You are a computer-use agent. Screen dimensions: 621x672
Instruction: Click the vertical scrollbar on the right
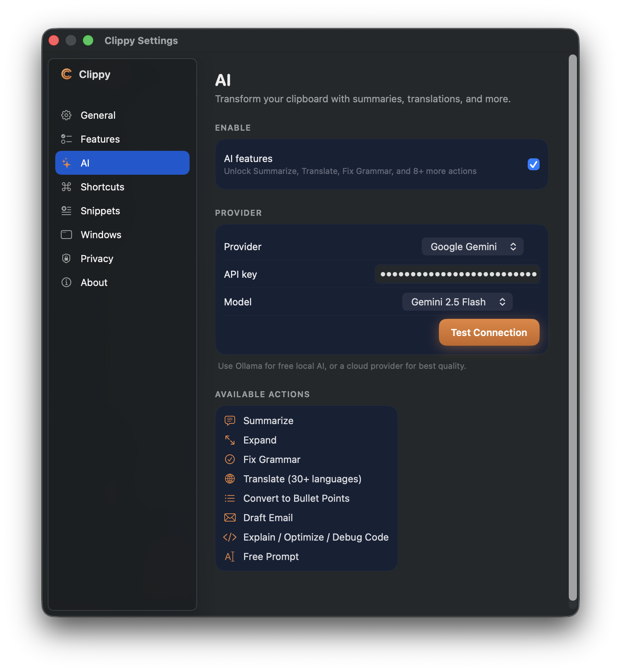[x=573, y=327]
